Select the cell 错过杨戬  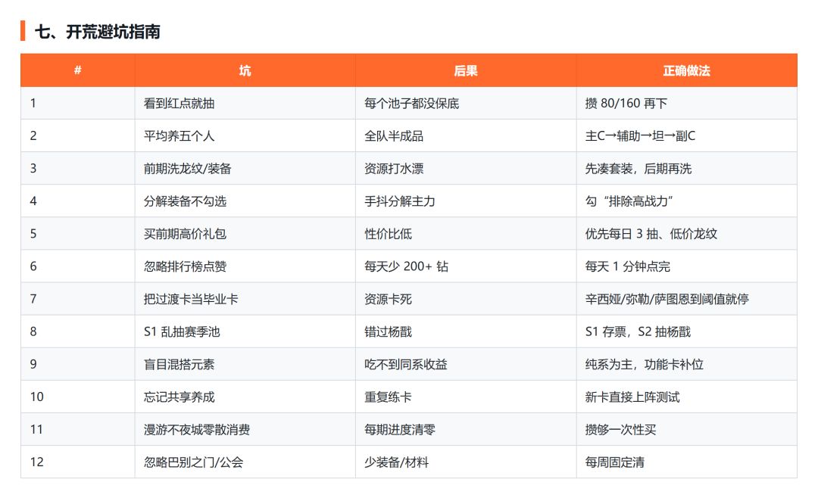coord(466,331)
